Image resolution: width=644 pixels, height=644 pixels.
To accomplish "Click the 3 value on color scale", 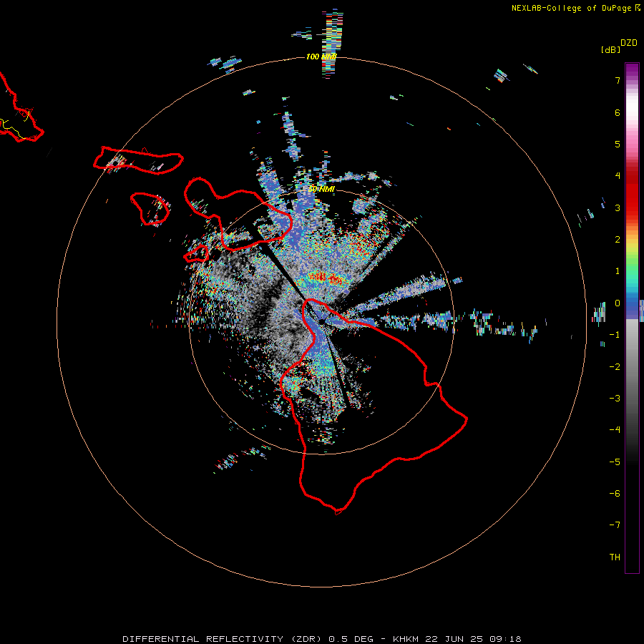I will 618,208.
